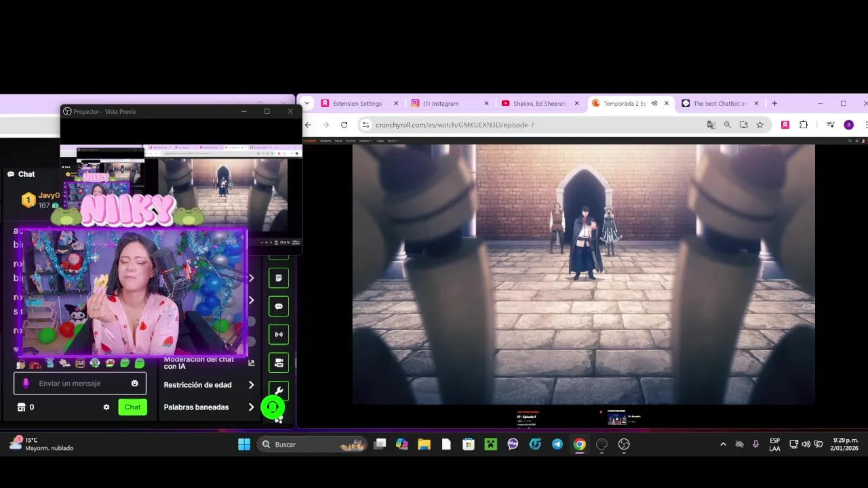Open the weather widget showing 15°C

(42, 444)
